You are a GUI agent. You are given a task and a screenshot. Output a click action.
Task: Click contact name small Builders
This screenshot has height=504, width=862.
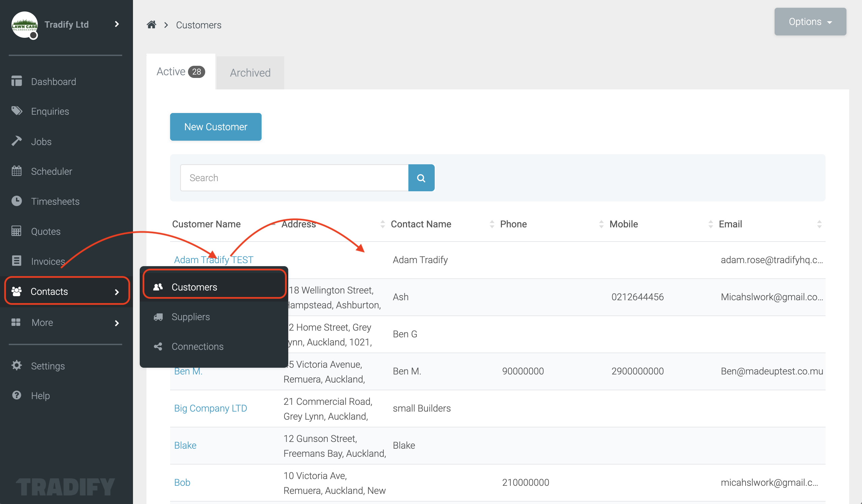(x=422, y=408)
